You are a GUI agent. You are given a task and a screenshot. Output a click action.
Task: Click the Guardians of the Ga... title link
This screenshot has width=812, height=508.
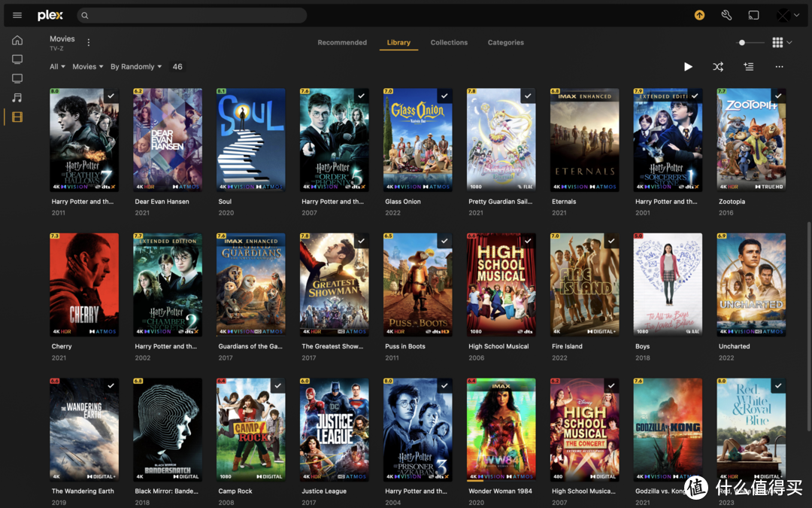250,346
